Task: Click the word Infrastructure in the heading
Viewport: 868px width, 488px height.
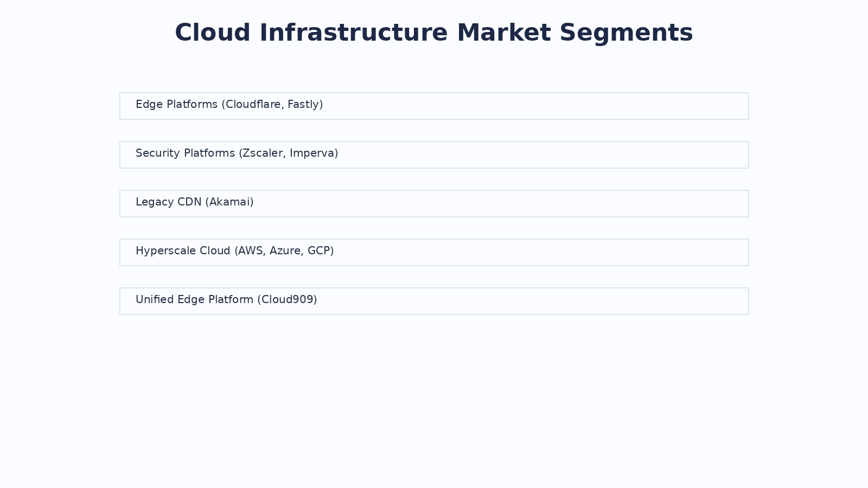Action: 353,33
